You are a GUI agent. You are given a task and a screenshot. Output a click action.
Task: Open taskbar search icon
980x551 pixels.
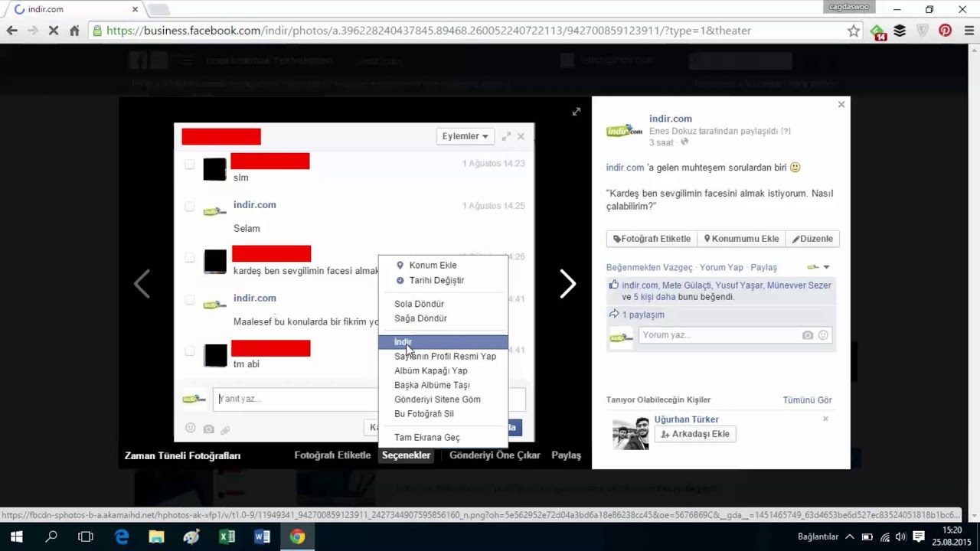click(51, 536)
